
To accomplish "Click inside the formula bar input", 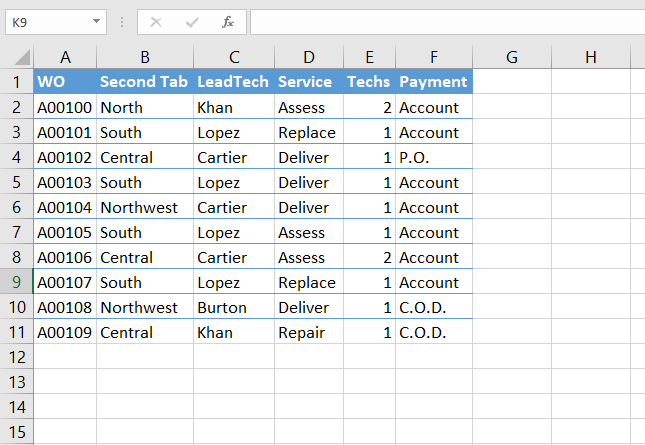I will [448, 22].
